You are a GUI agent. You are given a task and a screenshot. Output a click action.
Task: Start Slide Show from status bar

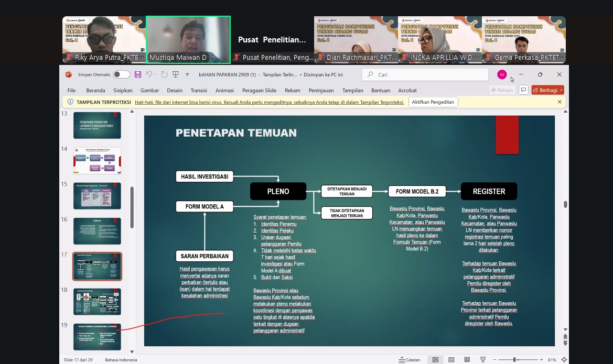pyautogui.click(x=482, y=360)
